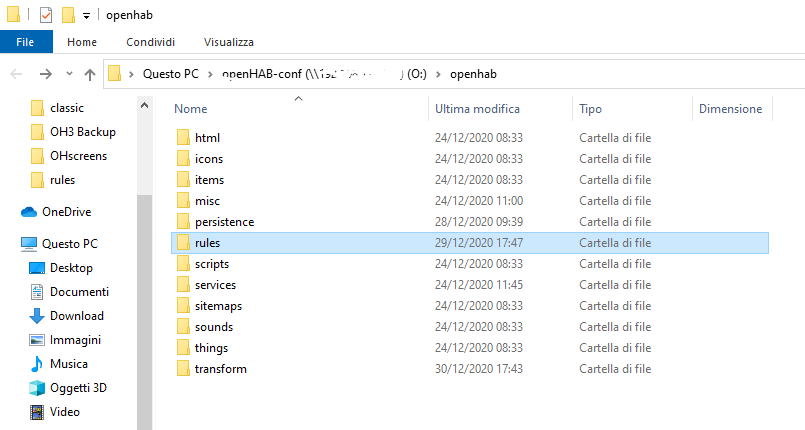
Task: Select the OneDrive cloud icon in sidebar
Action: 29,212
